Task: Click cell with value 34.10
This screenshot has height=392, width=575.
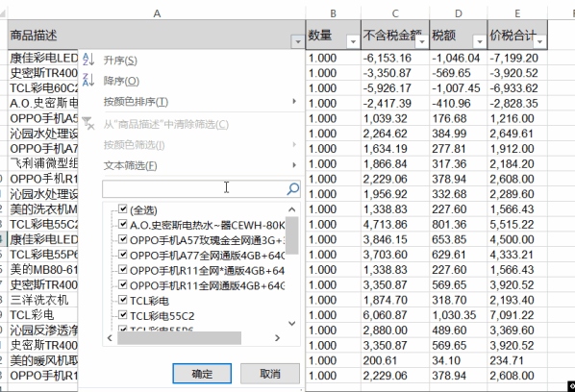Action: click(459, 360)
